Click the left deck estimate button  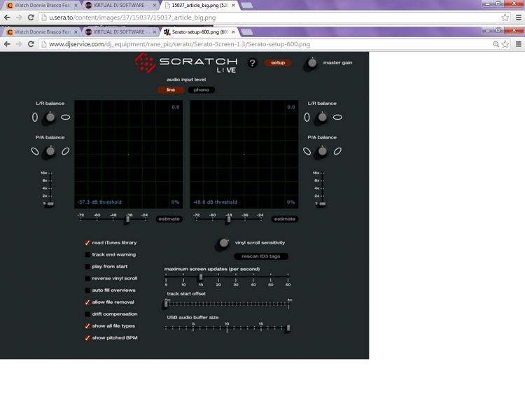(x=169, y=219)
